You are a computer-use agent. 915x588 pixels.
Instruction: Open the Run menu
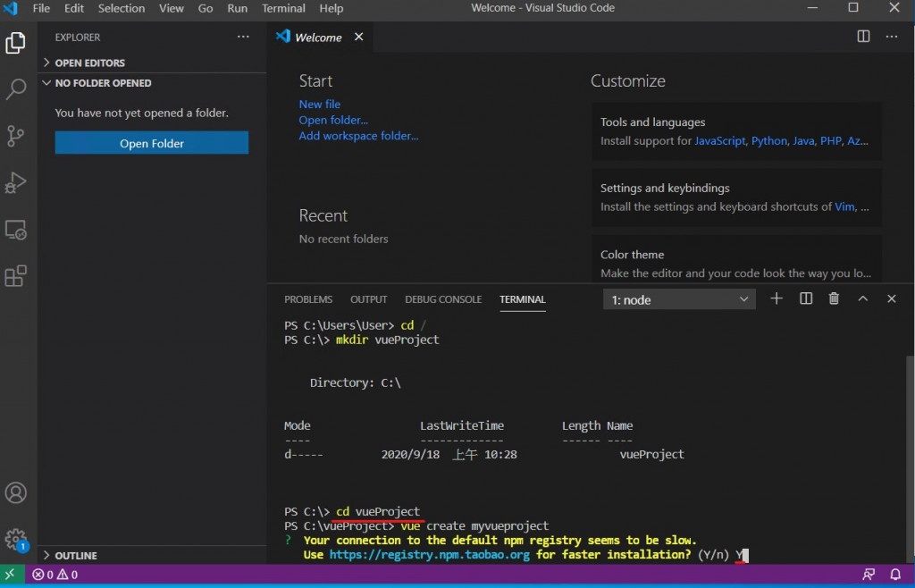pyautogui.click(x=238, y=8)
